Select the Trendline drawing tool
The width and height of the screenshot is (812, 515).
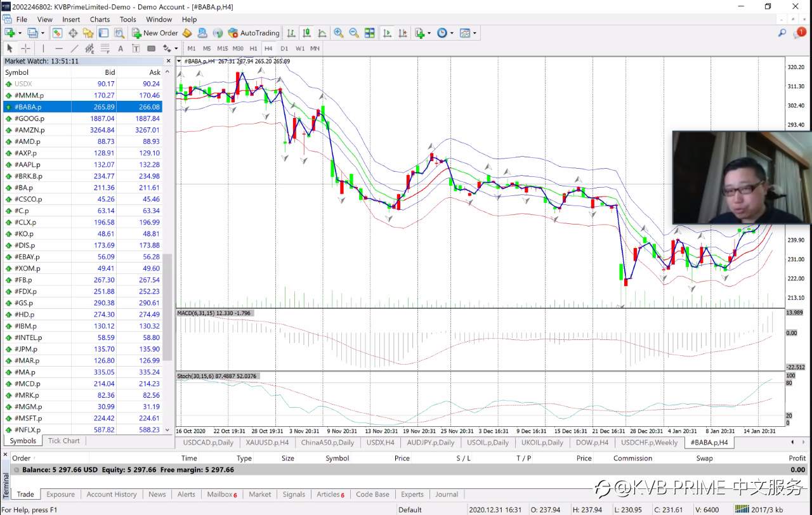point(74,48)
